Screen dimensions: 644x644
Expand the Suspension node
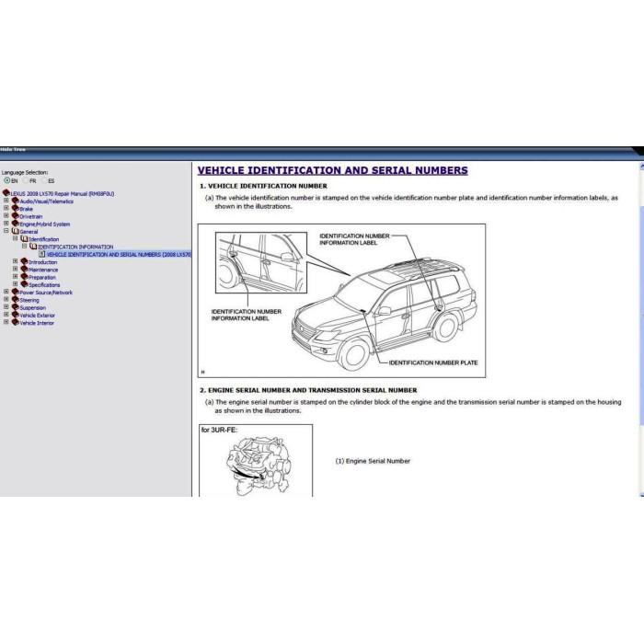(6, 306)
